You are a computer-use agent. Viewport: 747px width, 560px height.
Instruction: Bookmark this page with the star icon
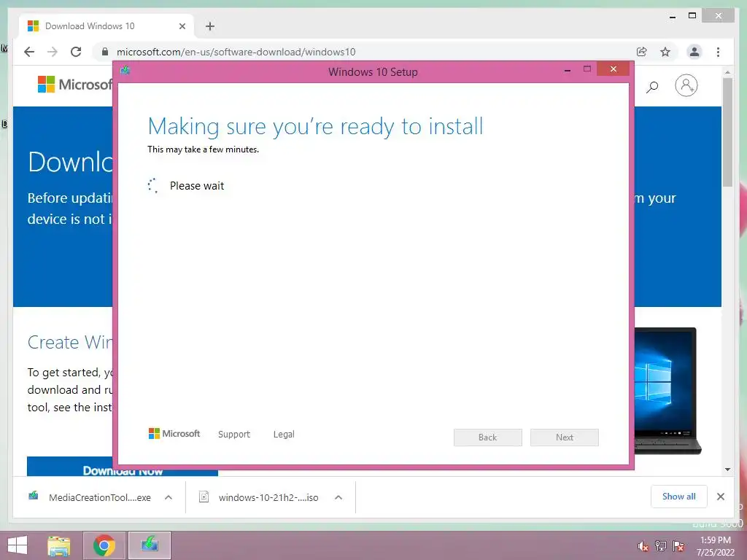point(665,52)
